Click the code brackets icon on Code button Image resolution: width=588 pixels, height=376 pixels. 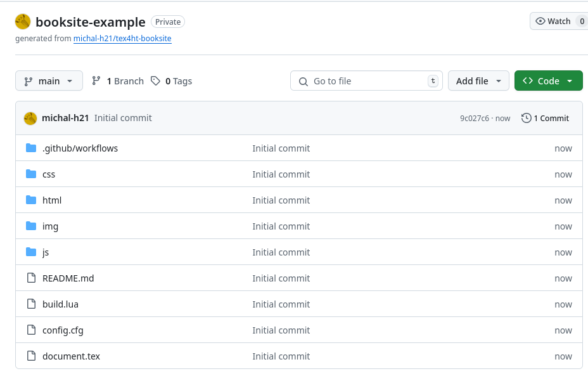(528, 81)
